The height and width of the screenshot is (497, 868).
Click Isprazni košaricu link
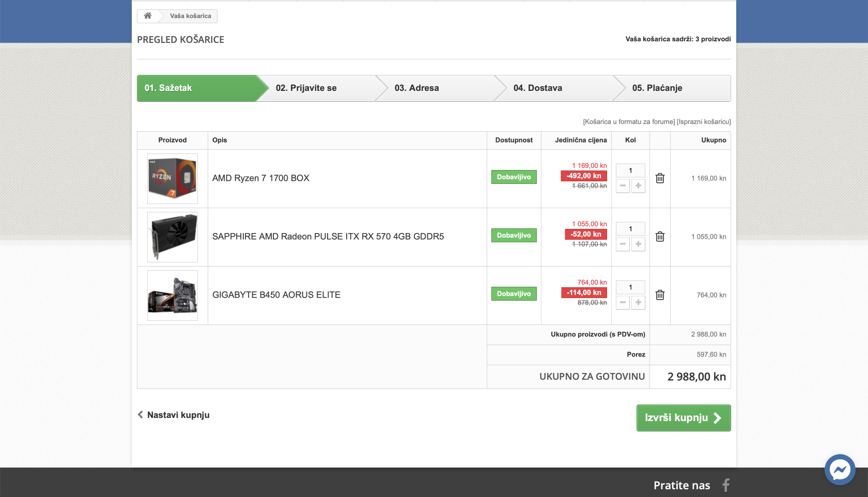click(x=704, y=122)
